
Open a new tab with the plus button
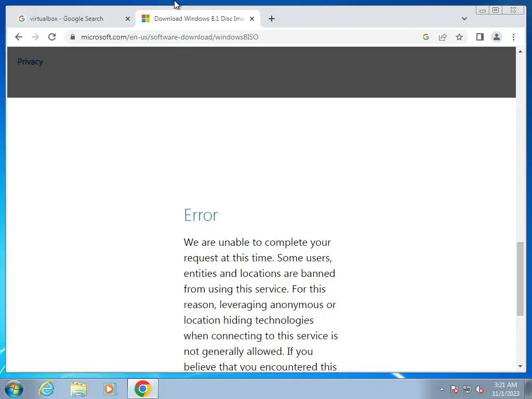[x=271, y=19]
